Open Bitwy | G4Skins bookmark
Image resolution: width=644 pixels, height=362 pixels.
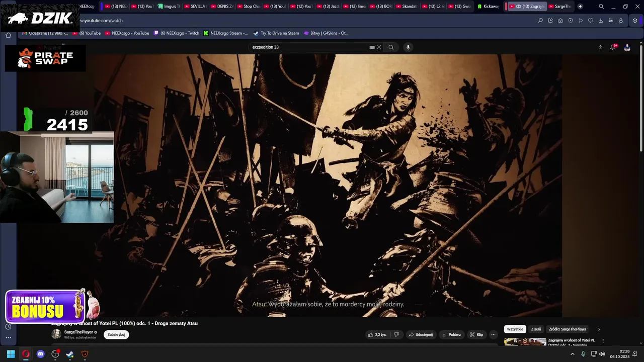pos(326,33)
